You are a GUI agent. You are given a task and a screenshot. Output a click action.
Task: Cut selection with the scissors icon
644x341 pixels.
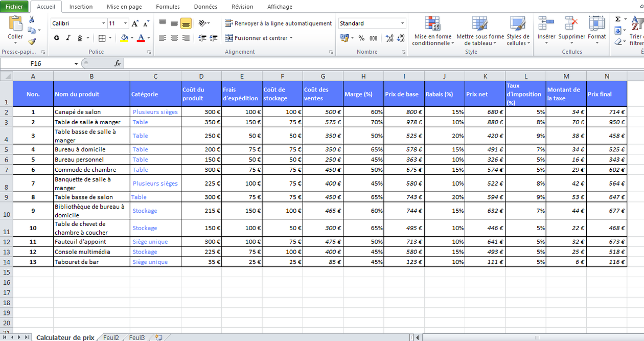pyautogui.click(x=32, y=19)
